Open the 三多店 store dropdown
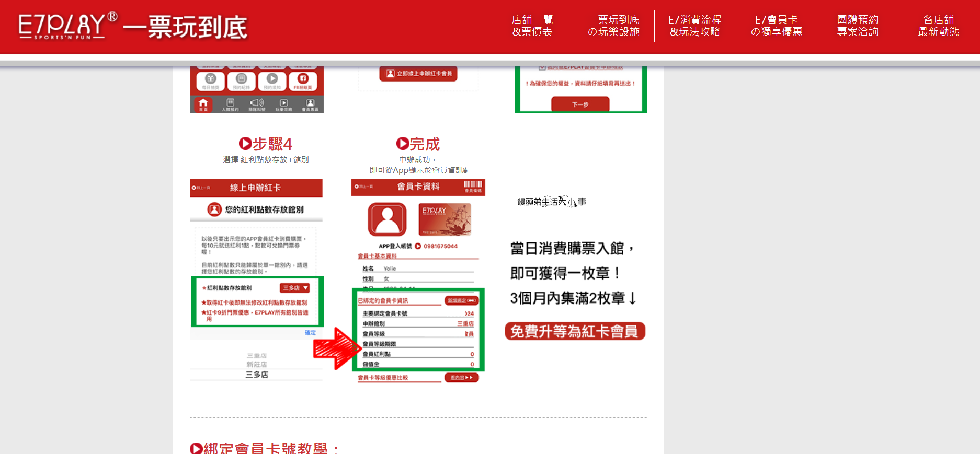The width and height of the screenshot is (980, 454). tap(295, 288)
